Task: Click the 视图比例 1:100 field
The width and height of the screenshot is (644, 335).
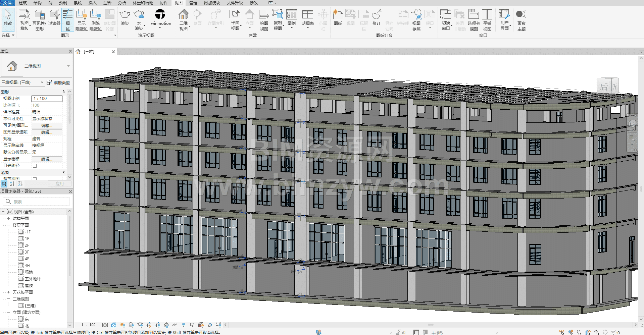Action: tap(47, 99)
